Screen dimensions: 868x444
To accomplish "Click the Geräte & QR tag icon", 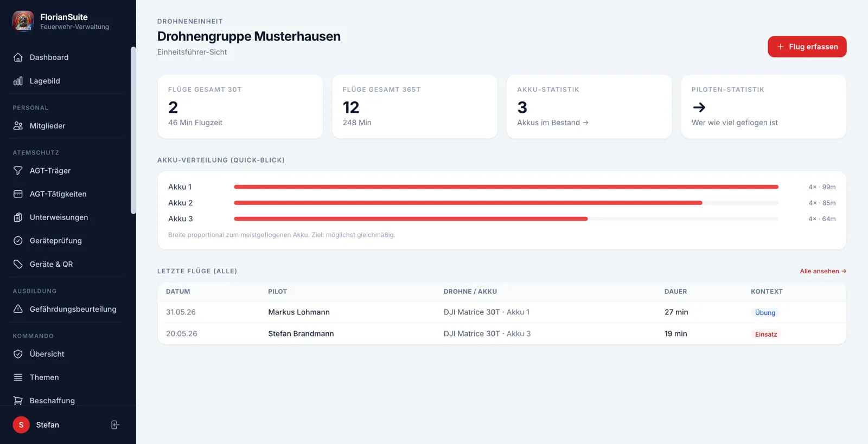I will click(18, 265).
